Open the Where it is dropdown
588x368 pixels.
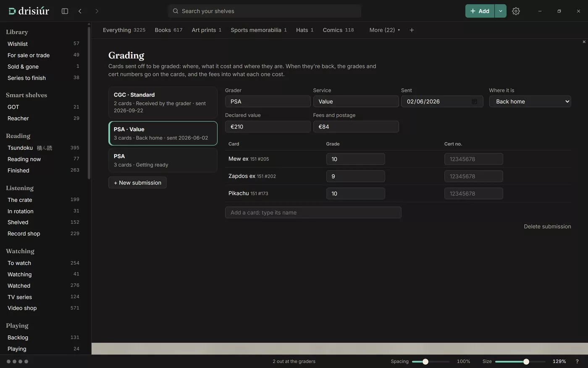click(x=530, y=101)
